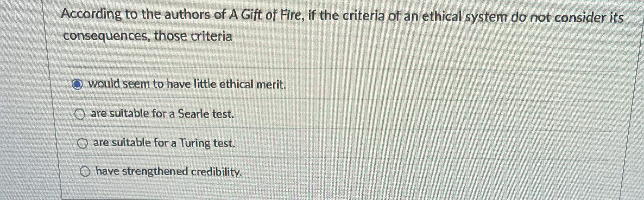Click the answer text "are suitable for a Searle test"
644x200 pixels.
pyautogui.click(x=162, y=114)
